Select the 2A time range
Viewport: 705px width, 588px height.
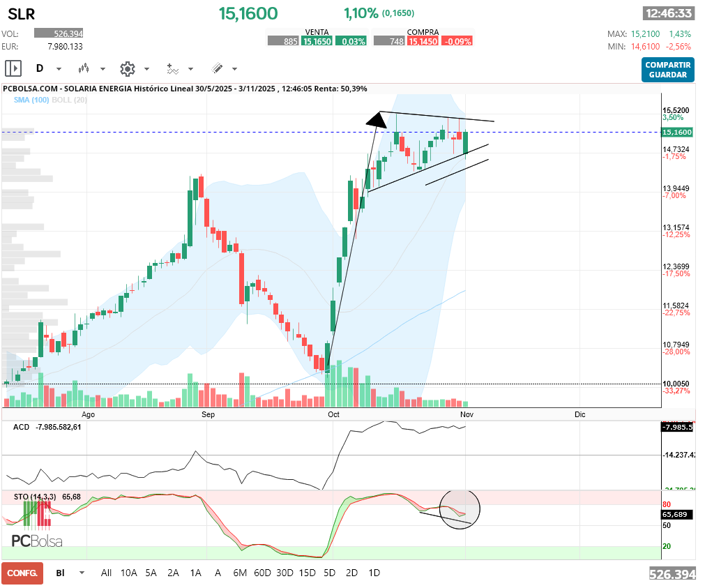point(173,573)
